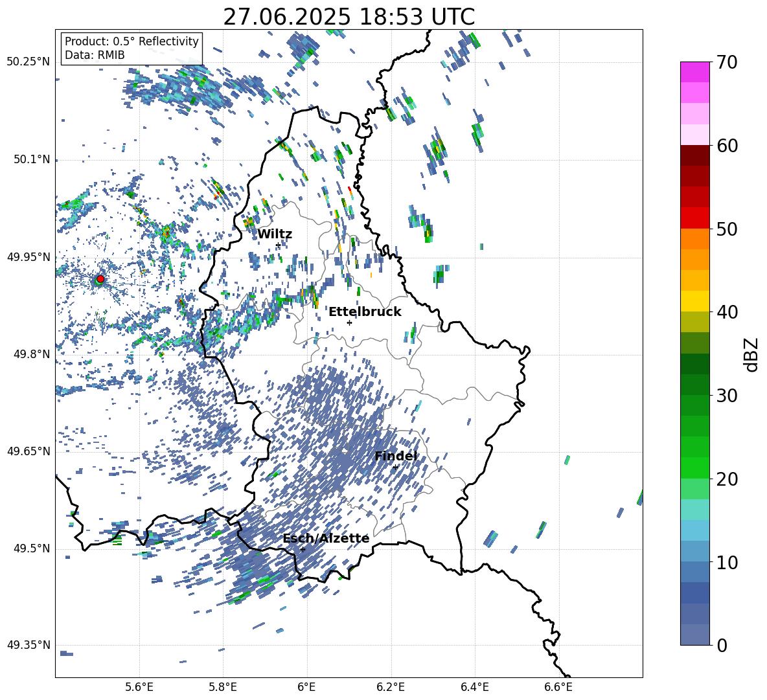
Task: Click the title 27.06.2025 18:53 UTC
Action: pos(349,17)
